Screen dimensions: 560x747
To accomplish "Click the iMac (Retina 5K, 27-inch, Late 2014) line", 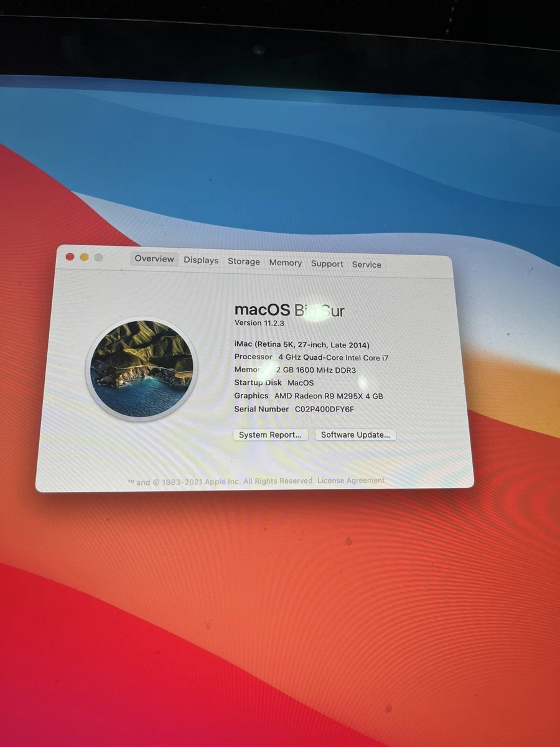I will point(302,344).
